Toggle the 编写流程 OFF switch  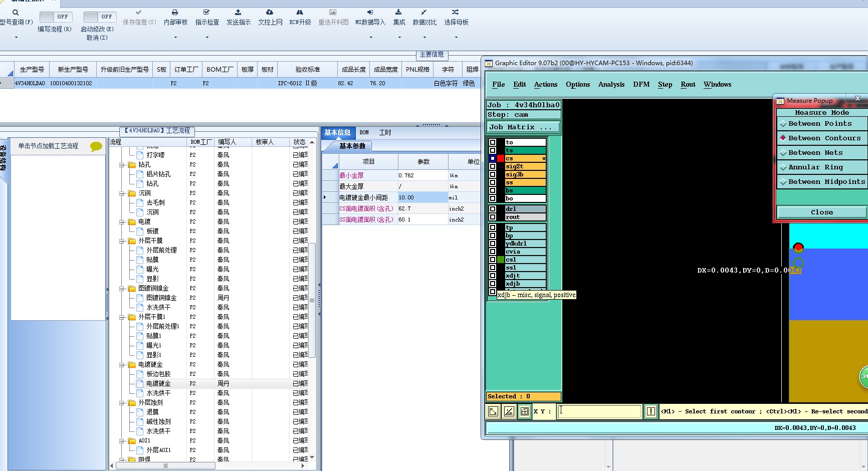[56, 17]
